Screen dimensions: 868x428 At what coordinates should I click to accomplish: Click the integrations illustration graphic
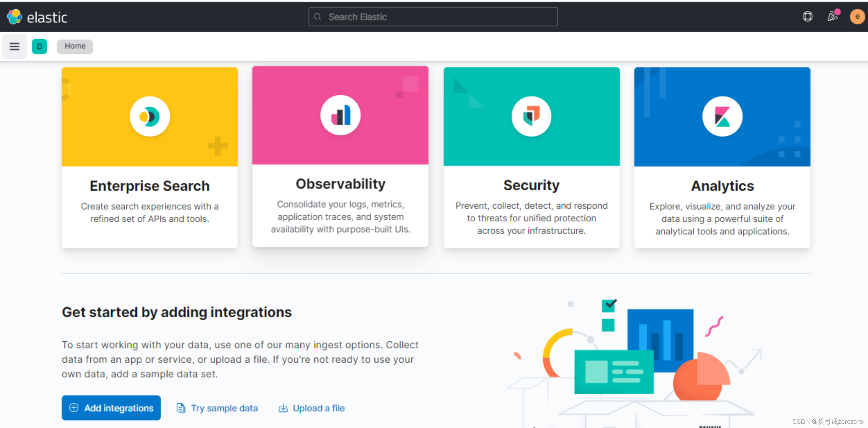pyautogui.click(x=634, y=361)
